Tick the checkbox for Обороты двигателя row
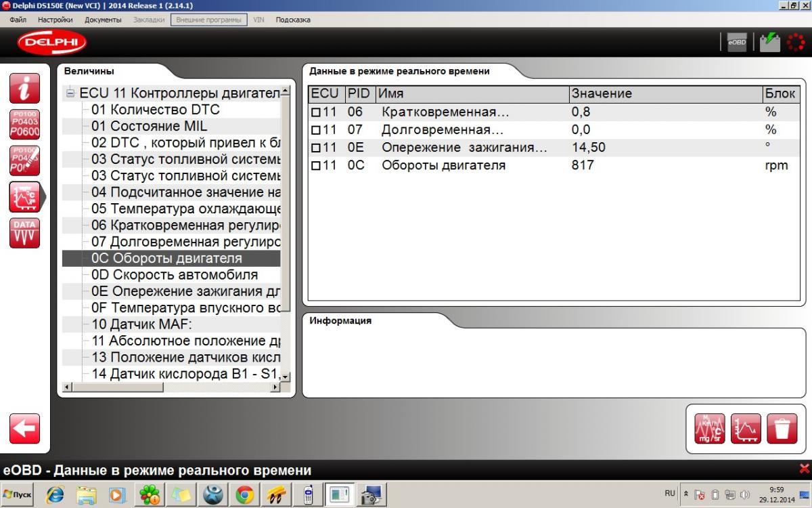 click(x=315, y=166)
